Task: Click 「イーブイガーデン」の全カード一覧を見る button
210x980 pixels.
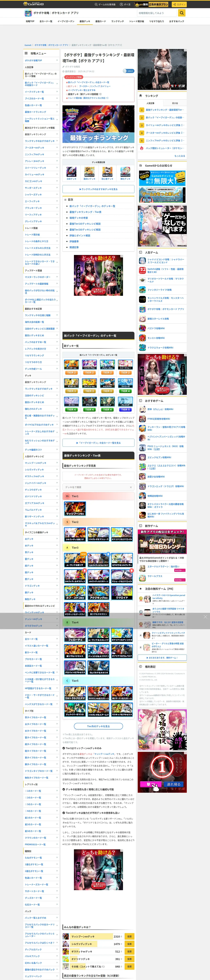Action: pos(98,443)
